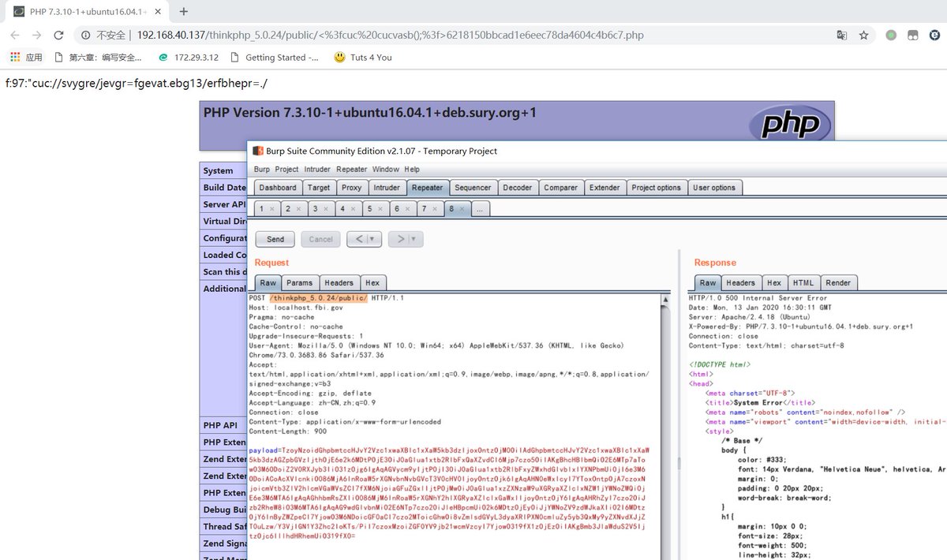Click the Server API row in phpinfo
The image size is (947, 560).
tap(224, 204)
